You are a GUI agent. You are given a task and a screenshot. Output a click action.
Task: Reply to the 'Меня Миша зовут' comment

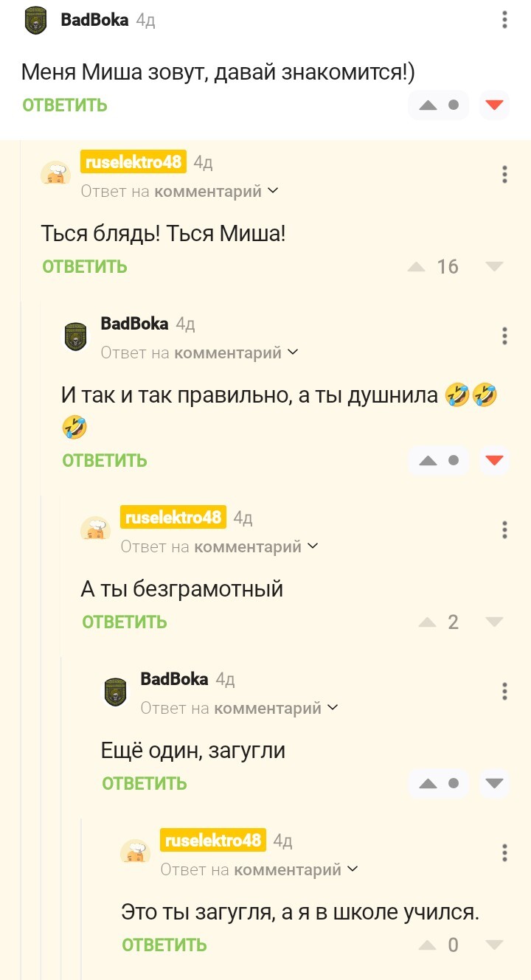[x=65, y=105]
